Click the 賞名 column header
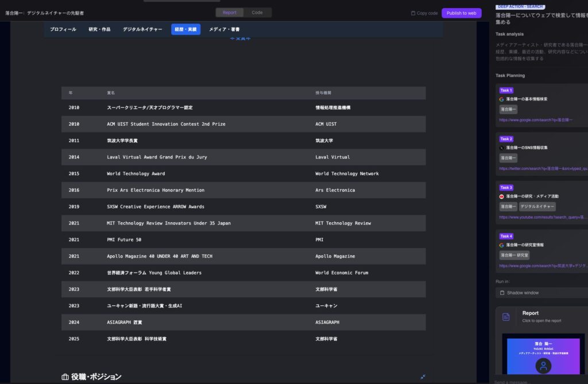588x384 pixels. point(111,92)
